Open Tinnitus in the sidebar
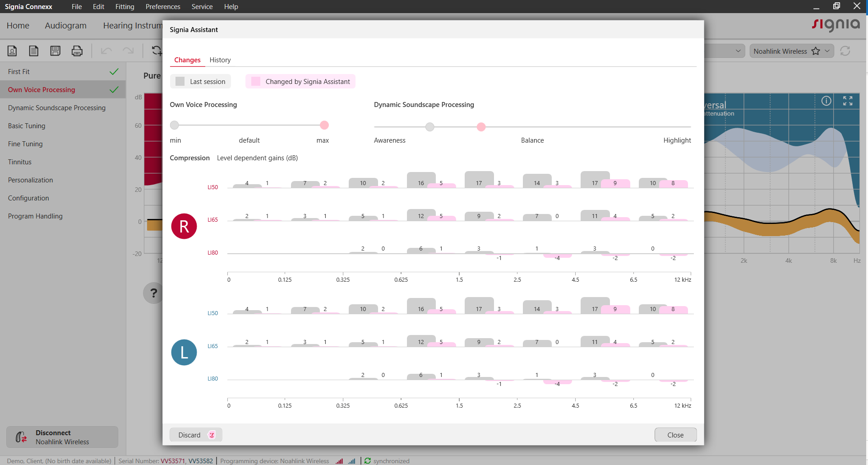This screenshot has height=465, width=868. pos(63,162)
